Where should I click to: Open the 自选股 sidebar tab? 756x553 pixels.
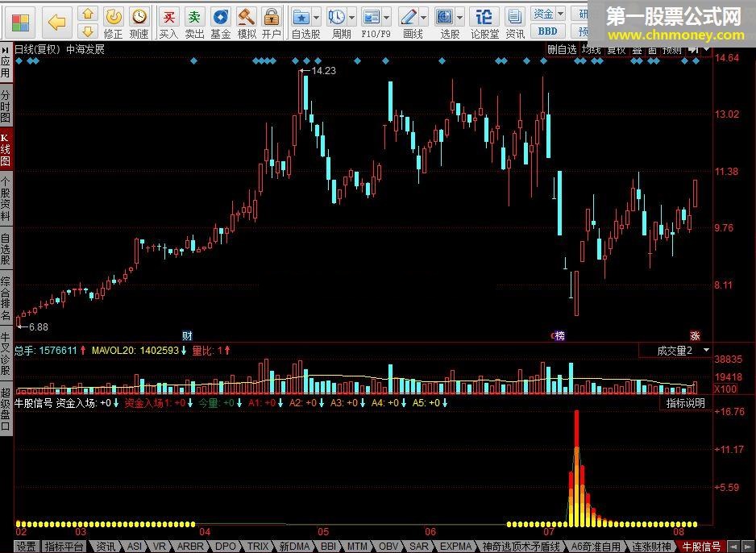pos(6,249)
